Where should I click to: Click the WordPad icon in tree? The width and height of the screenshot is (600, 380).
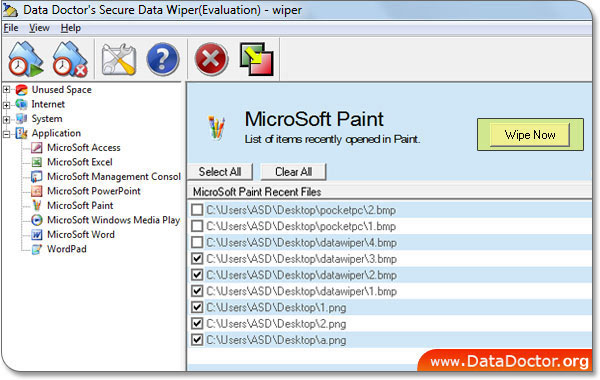point(37,249)
